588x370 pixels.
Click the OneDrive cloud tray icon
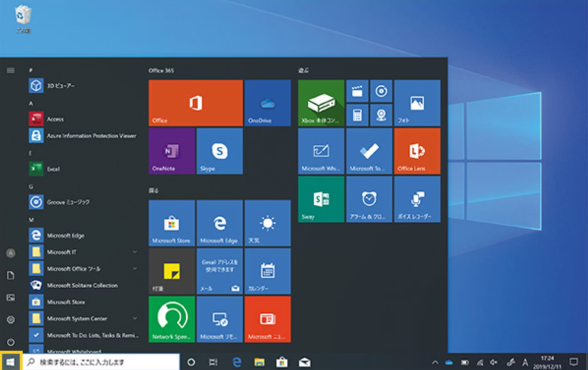point(449,363)
